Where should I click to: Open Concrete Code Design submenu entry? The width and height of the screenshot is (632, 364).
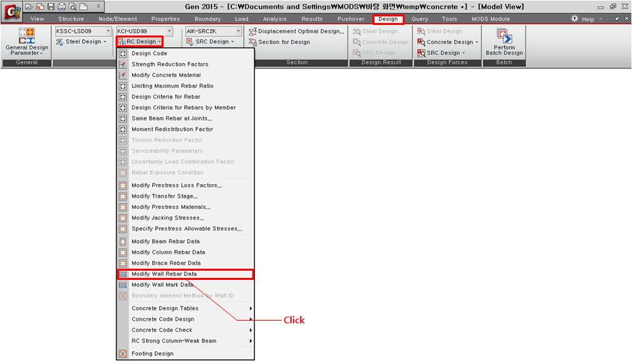click(186, 319)
